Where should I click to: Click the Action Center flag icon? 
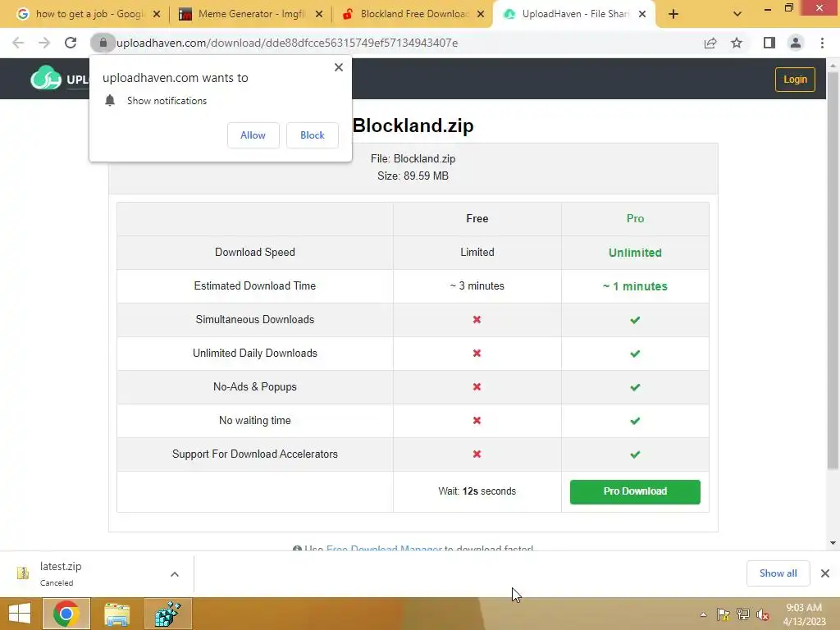[x=724, y=614]
